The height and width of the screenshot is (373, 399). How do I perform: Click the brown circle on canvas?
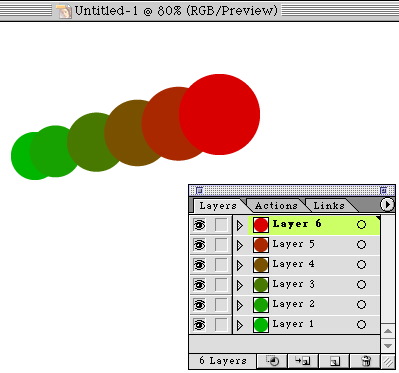[x=124, y=133]
